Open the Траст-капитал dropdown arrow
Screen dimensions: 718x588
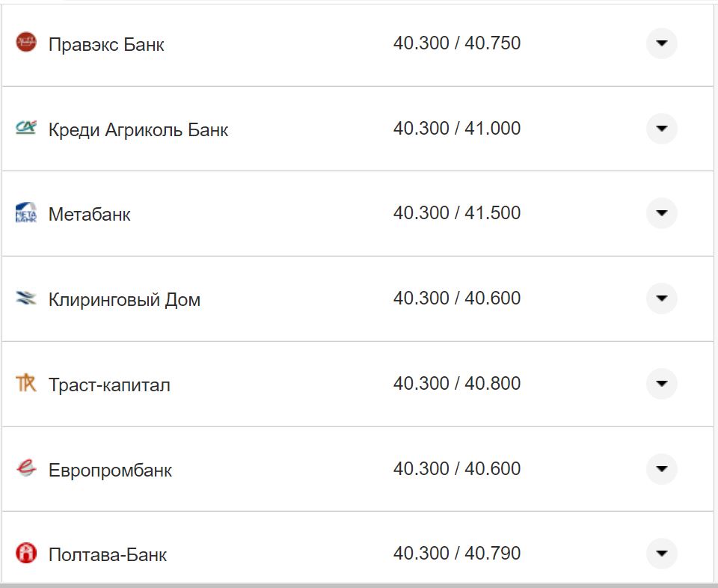coord(661,384)
